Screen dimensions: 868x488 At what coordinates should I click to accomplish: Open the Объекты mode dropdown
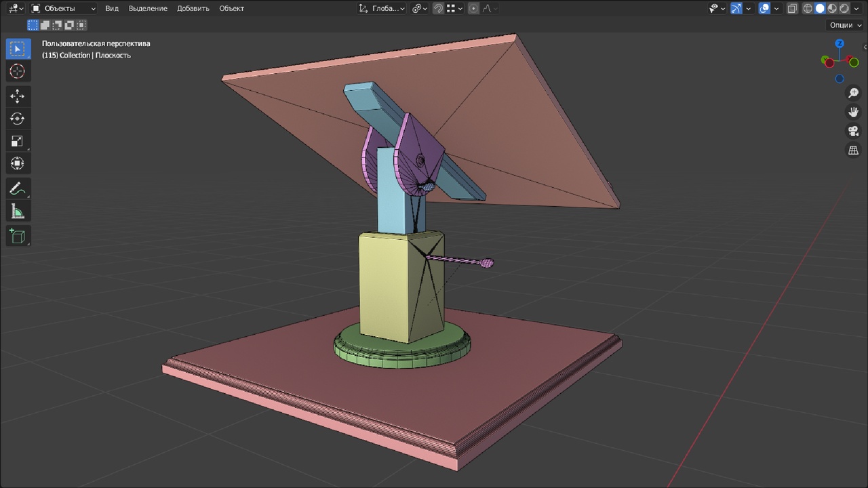tap(64, 8)
